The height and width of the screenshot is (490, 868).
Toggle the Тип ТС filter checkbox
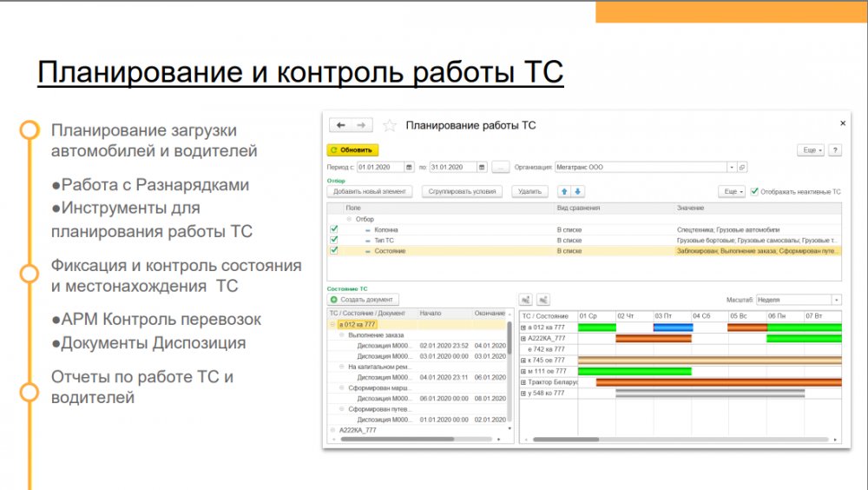coord(334,240)
